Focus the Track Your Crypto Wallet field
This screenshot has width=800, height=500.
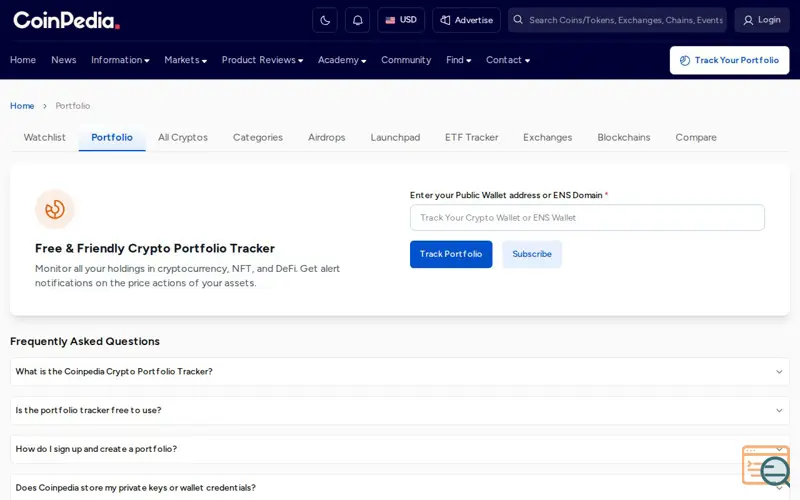coord(587,218)
